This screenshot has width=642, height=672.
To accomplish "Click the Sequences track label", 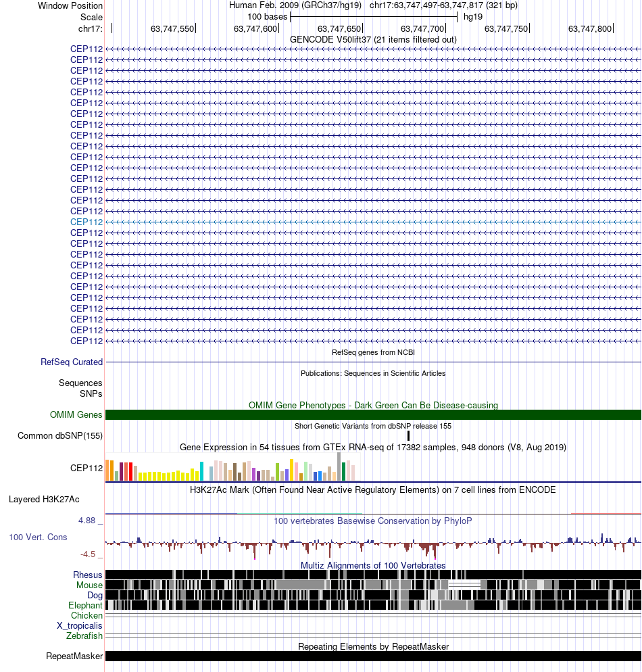I will pos(80,383).
